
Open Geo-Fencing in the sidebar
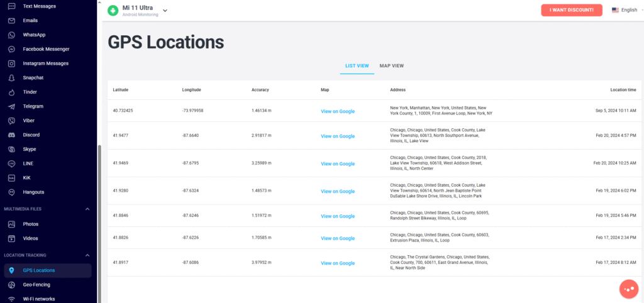[38, 285]
